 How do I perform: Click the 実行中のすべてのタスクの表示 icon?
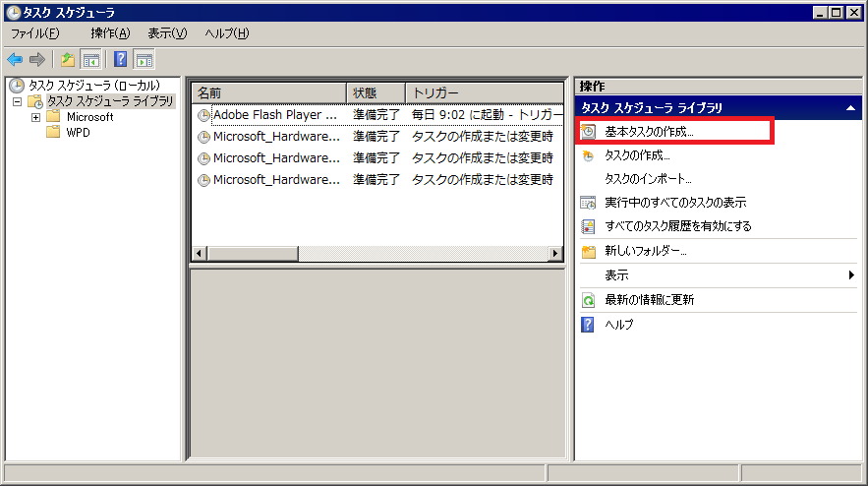(x=588, y=203)
